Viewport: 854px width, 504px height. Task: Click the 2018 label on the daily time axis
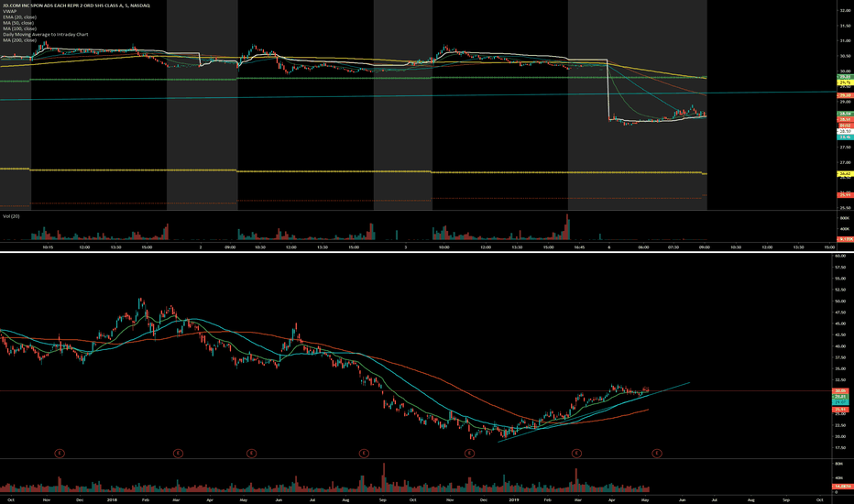(x=112, y=499)
